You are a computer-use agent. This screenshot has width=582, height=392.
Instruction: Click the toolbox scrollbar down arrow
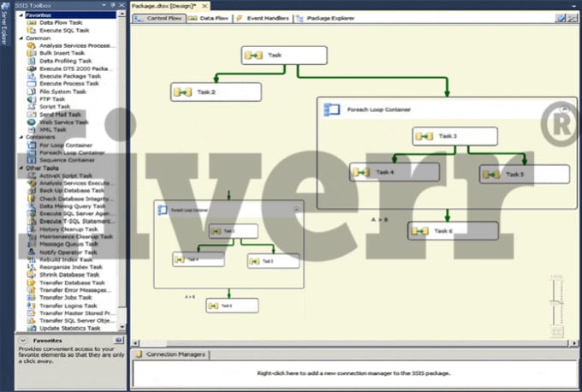[122, 328]
